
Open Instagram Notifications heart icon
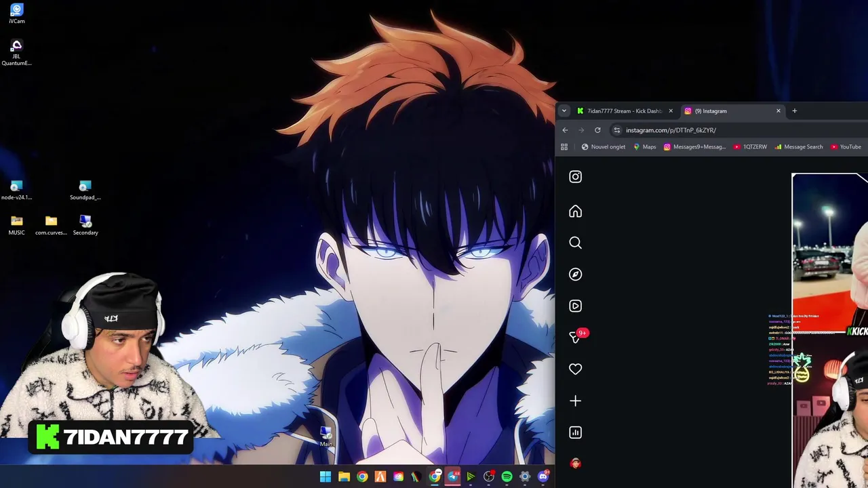coord(575,369)
